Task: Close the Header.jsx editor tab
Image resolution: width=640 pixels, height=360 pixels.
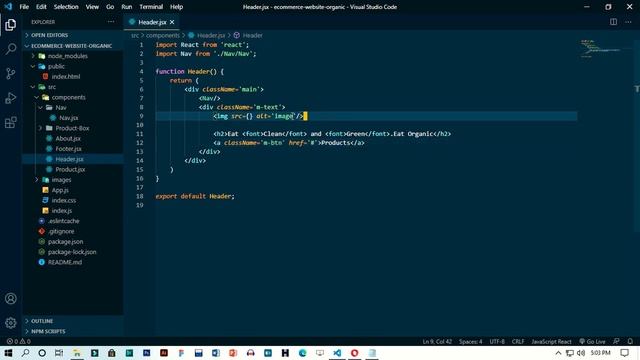Action: coord(172,22)
